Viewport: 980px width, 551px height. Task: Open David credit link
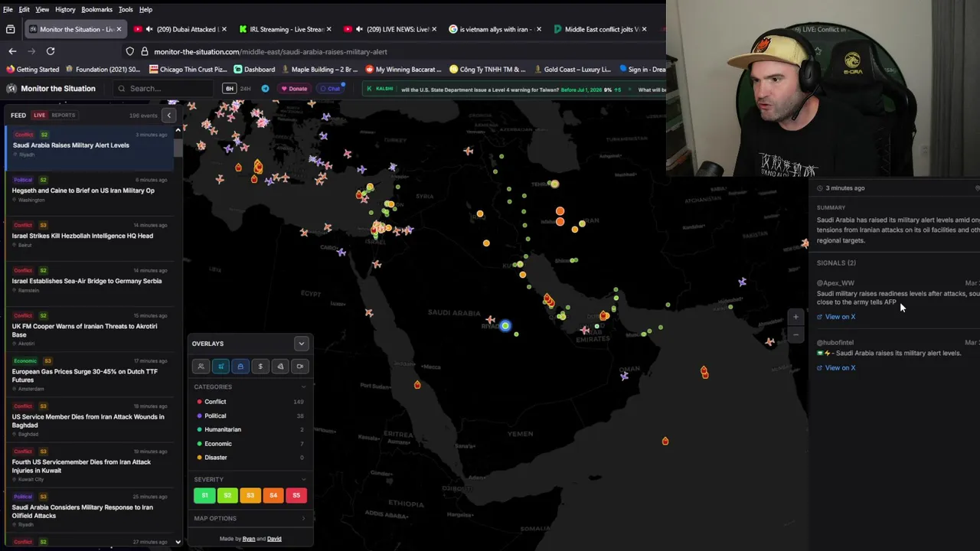click(x=274, y=539)
